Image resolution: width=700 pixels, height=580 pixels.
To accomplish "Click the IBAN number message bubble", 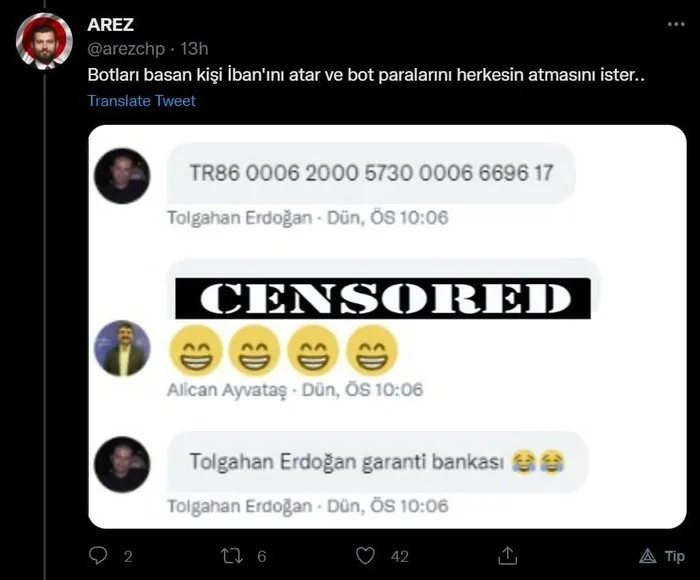I will point(371,173).
